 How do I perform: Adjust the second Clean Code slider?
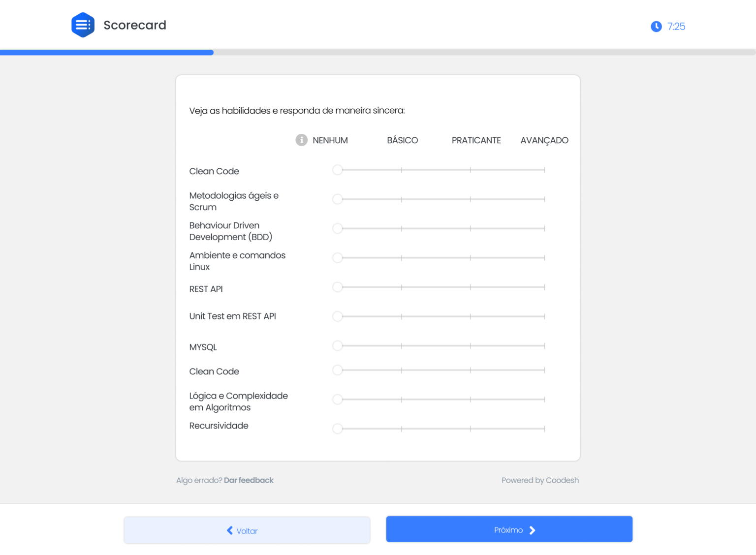point(338,370)
